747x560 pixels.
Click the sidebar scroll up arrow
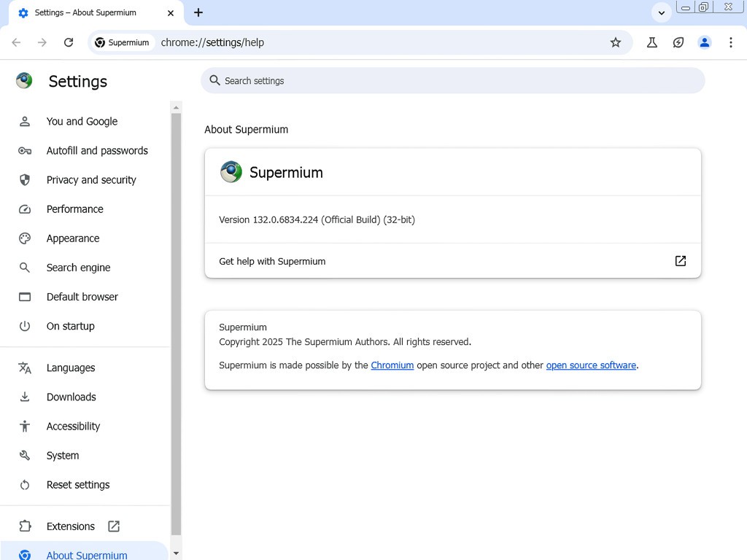177,108
